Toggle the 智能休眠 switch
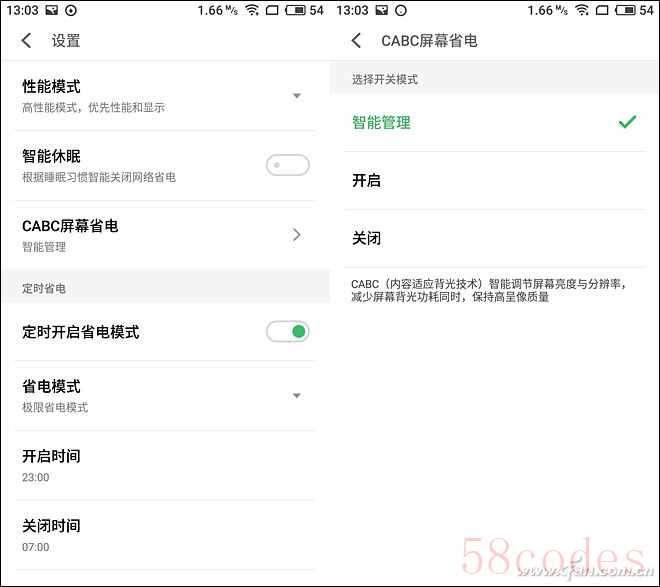This screenshot has width=660, height=587. (288, 165)
